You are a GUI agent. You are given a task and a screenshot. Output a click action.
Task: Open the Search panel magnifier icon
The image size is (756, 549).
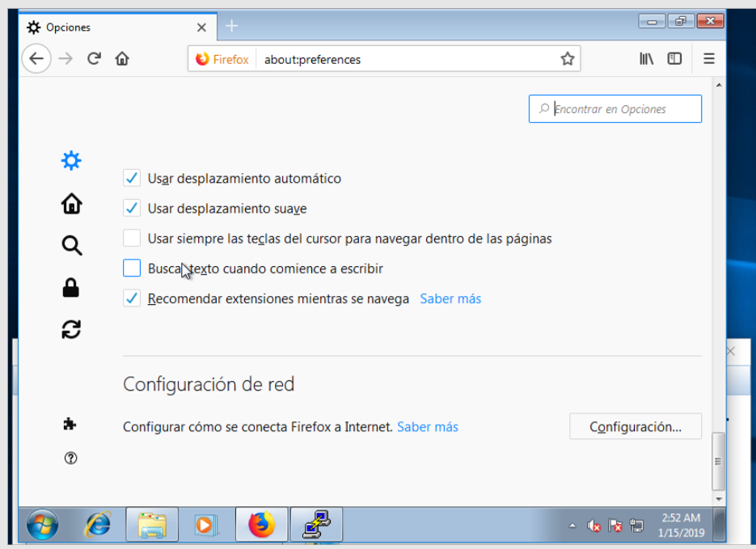(x=71, y=246)
